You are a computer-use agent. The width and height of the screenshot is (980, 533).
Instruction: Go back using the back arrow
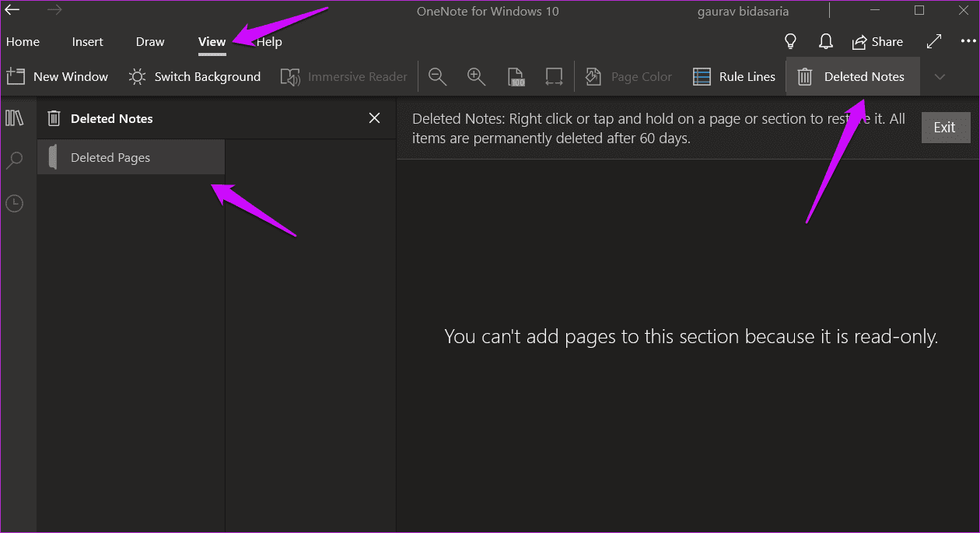click(x=12, y=11)
